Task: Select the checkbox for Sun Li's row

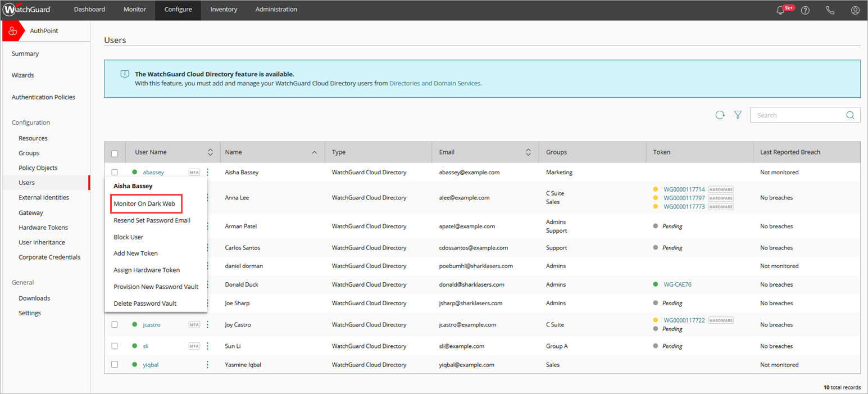Action: point(115,346)
